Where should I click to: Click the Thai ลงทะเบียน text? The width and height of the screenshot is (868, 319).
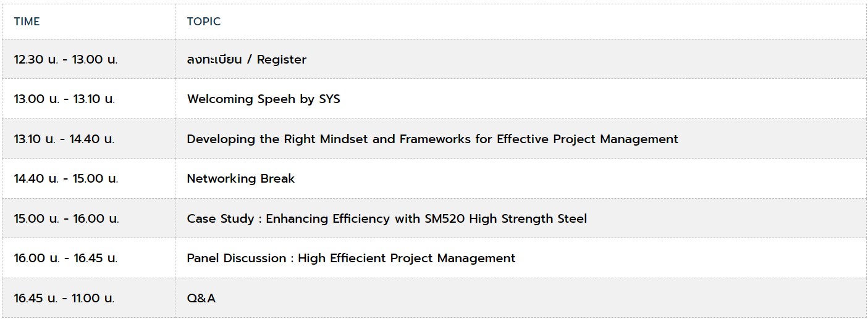coord(215,59)
